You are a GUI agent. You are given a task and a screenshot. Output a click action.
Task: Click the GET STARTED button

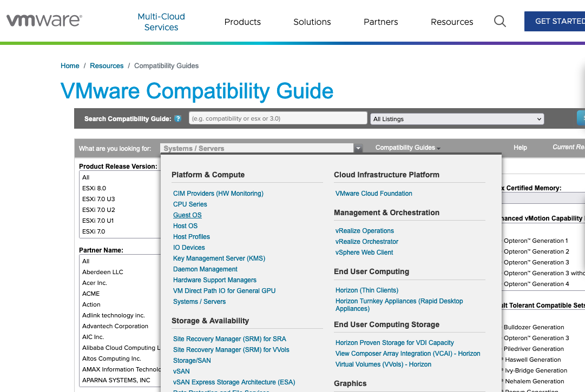tap(555, 21)
